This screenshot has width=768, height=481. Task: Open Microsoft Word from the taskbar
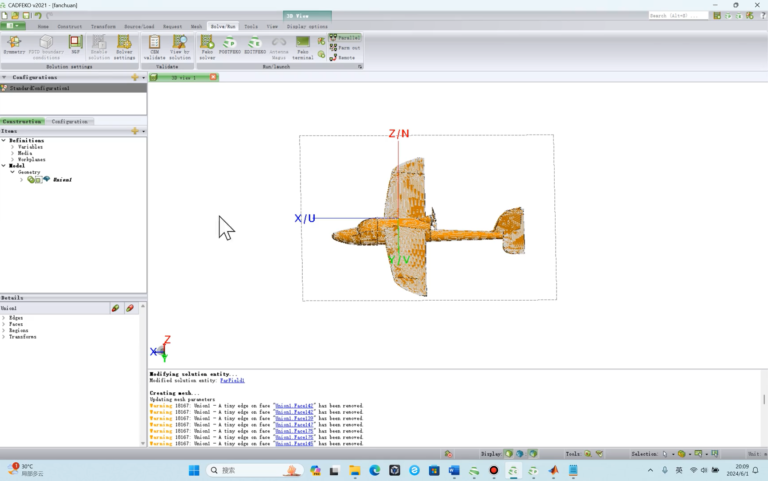454,471
